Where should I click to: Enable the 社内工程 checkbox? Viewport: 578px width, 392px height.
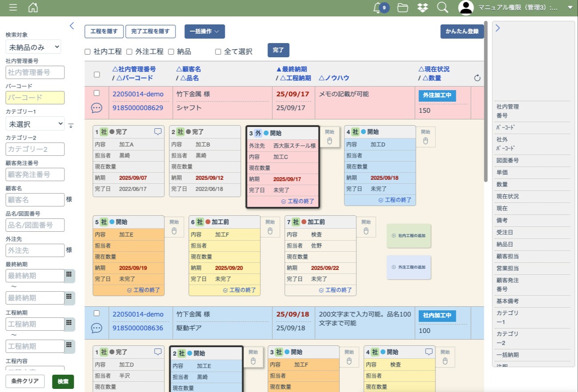tap(88, 51)
